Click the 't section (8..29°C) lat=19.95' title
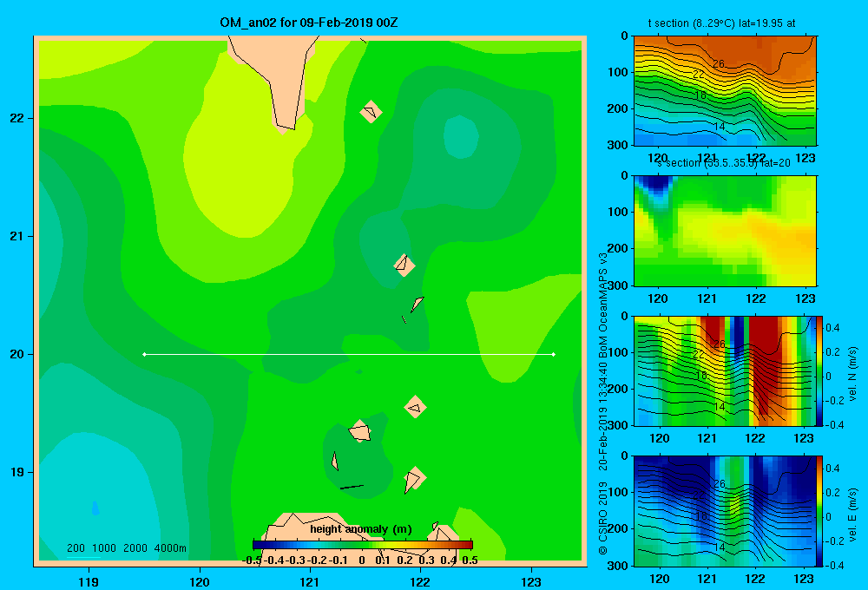Screen dimensions: 868x590 (721, 23)
